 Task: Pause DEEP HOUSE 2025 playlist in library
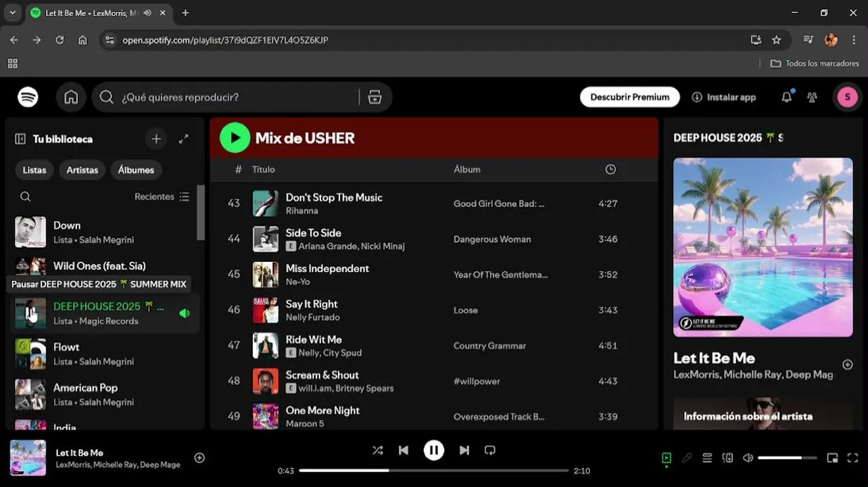pos(30,313)
